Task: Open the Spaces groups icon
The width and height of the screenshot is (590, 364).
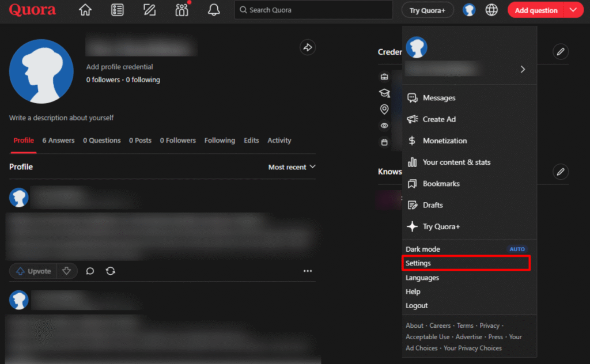Action: point(181,10)
